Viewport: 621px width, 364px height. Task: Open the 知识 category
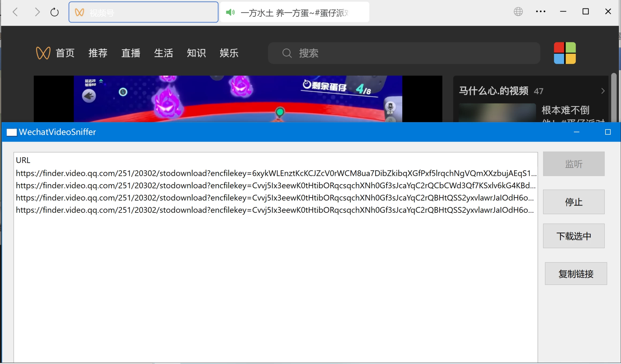pyautogui.click(x=196, y=53)
